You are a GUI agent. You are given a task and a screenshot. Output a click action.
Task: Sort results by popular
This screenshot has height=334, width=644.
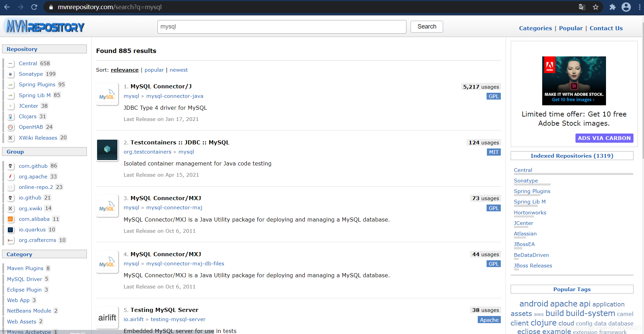154,70
